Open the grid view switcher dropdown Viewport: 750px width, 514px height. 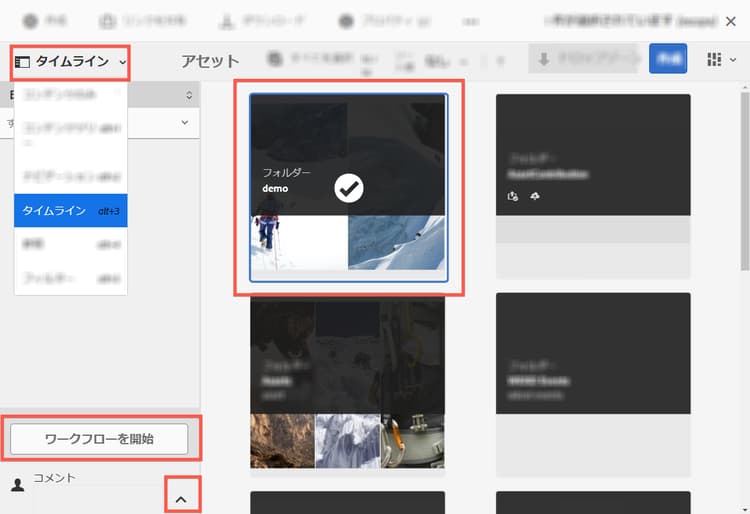click(721, 60)
